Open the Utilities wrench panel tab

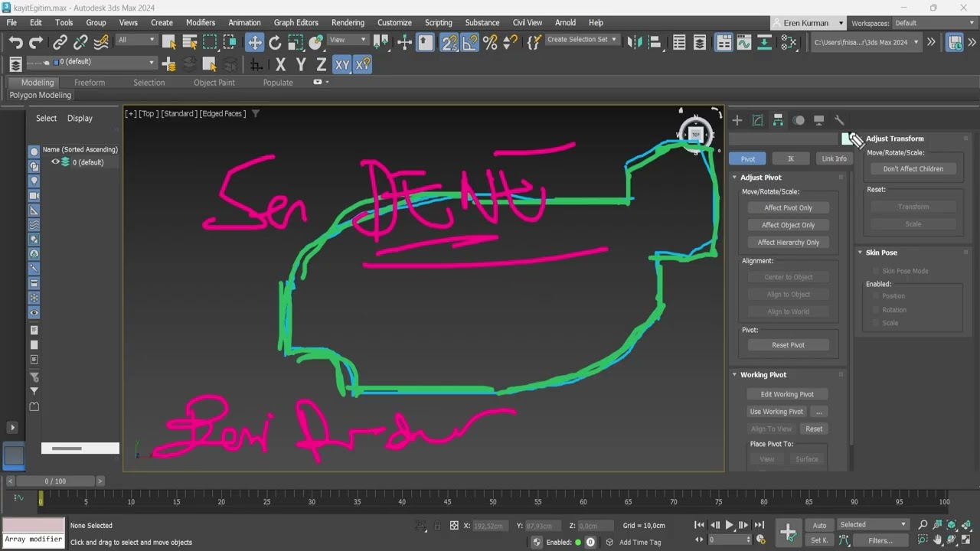tap(839, 120)
